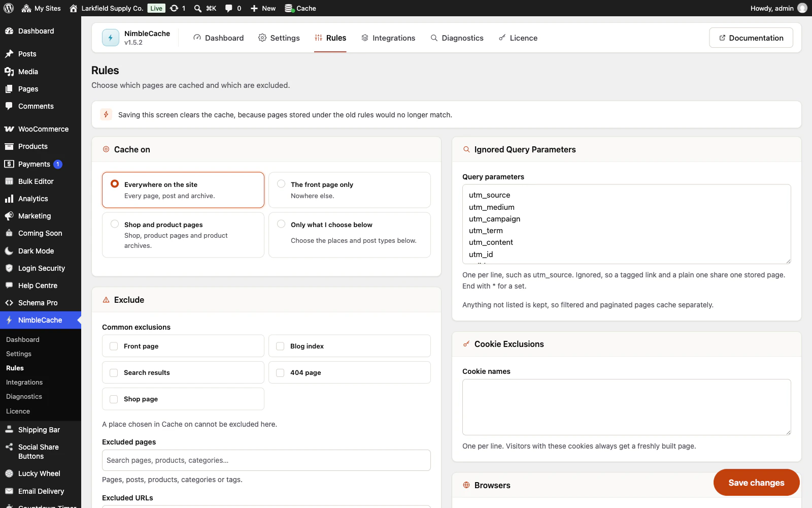The width and height of the screenshot is (812, 508).
Task: Click the WordPress logo in the admin bar
Action: pos(9,8)
